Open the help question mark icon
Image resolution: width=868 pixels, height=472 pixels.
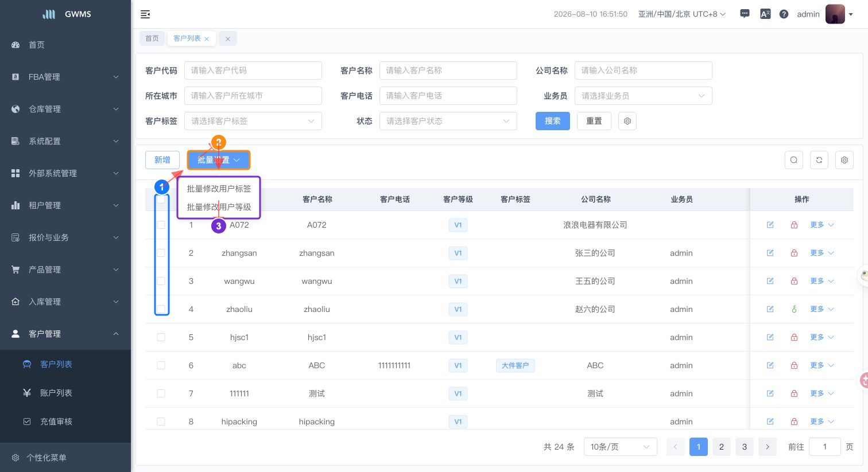pos(784,14)
